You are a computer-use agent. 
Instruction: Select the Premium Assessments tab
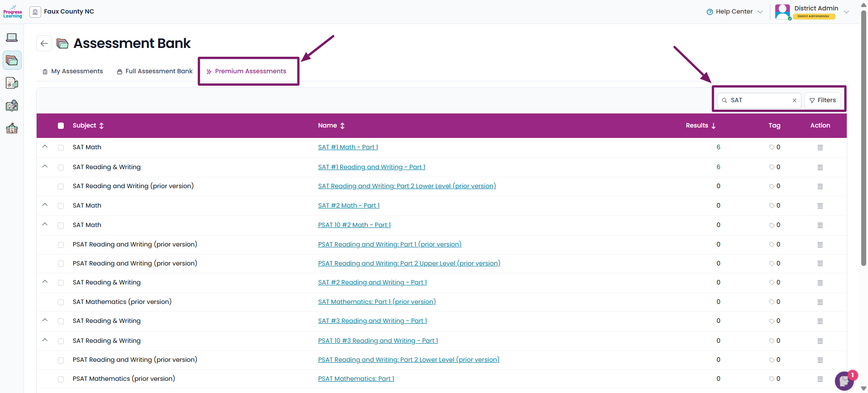click(246, 71)
